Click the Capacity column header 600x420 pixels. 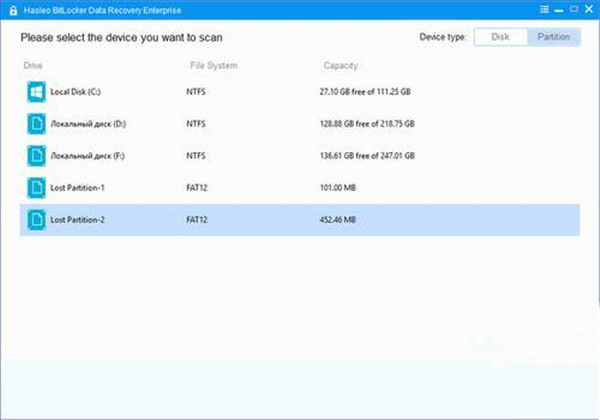(341, 66)
